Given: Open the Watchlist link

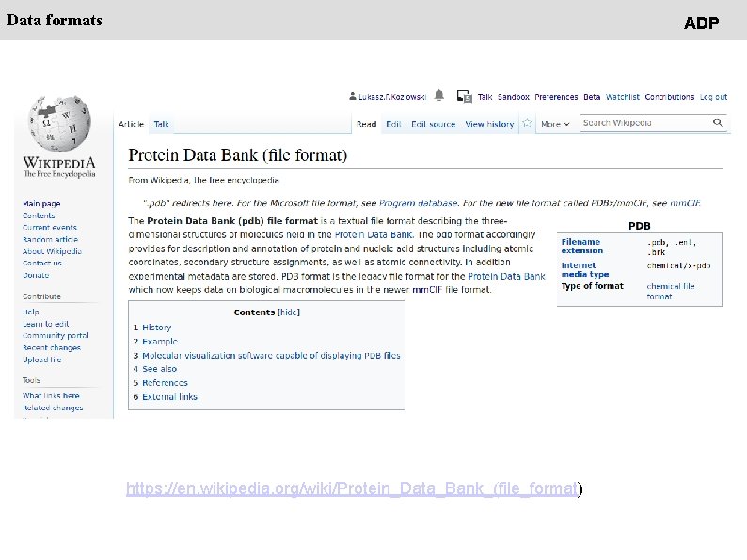Looking at the screenshot, I should click(623, 97).
